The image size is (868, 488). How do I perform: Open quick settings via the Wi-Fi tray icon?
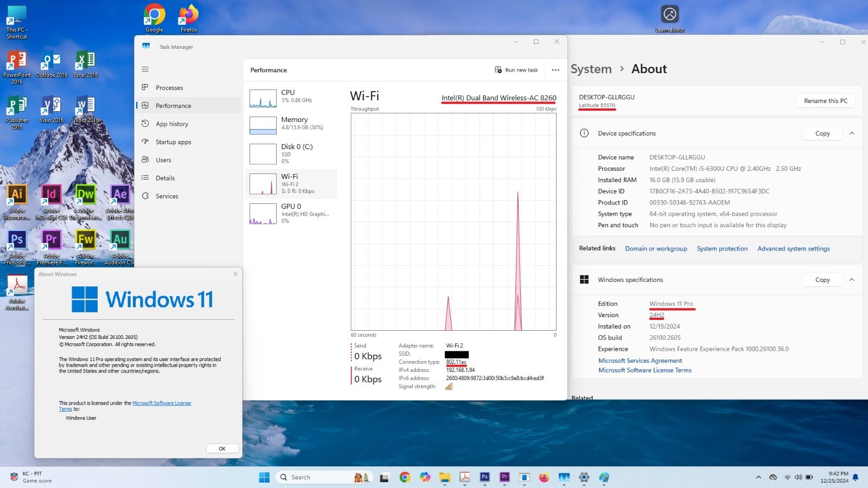point(787,477)
